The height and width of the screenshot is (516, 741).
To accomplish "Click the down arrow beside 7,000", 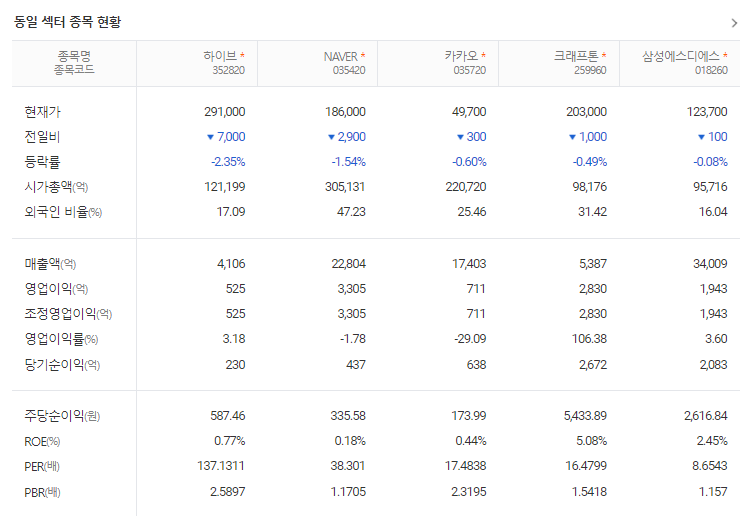I will click(210, 137).
